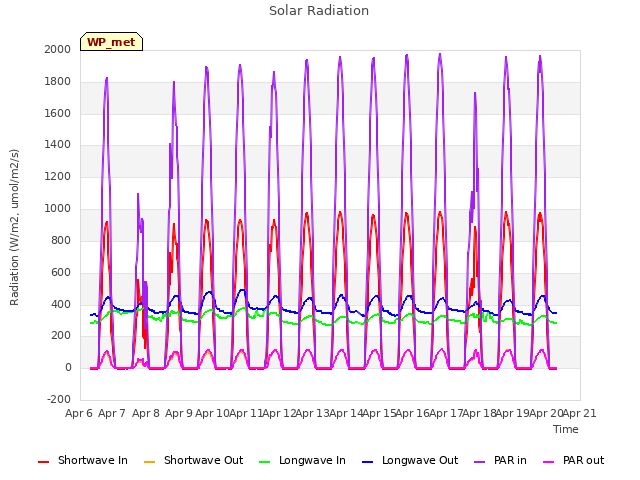Click the 1600 y-axis tick label

[58, 113]
